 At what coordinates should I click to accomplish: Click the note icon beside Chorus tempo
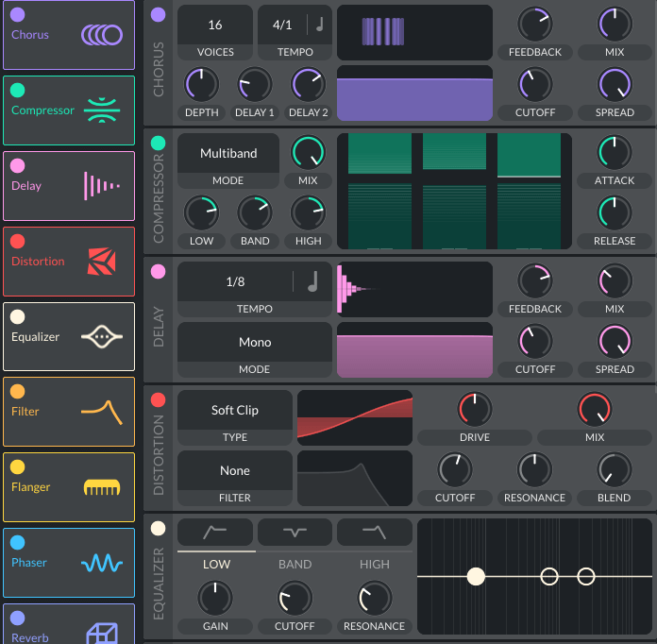coord(320,25)
